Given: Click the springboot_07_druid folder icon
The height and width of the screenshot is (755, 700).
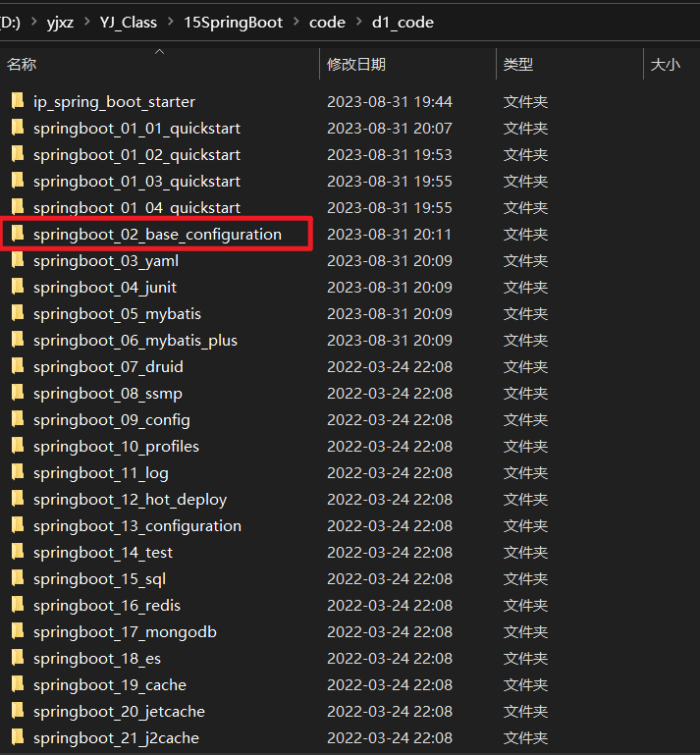Looking at the screenshot, I should [x=18, y=366].
